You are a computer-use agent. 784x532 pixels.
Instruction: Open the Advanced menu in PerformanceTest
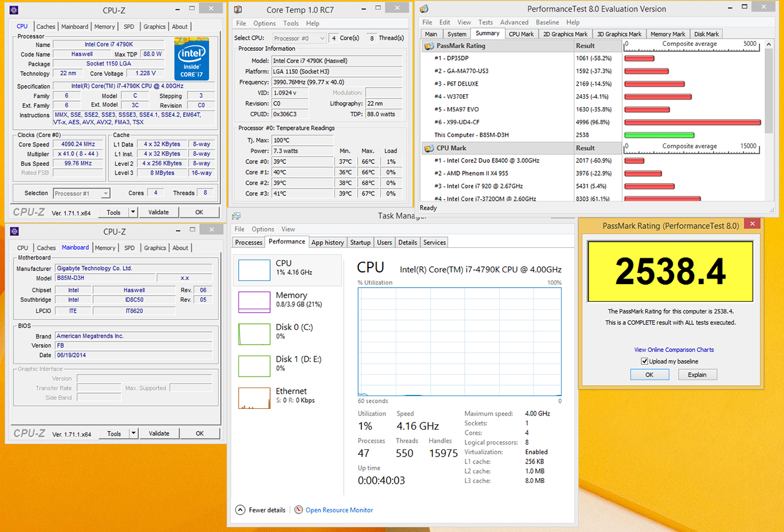[x=514, y=22]
